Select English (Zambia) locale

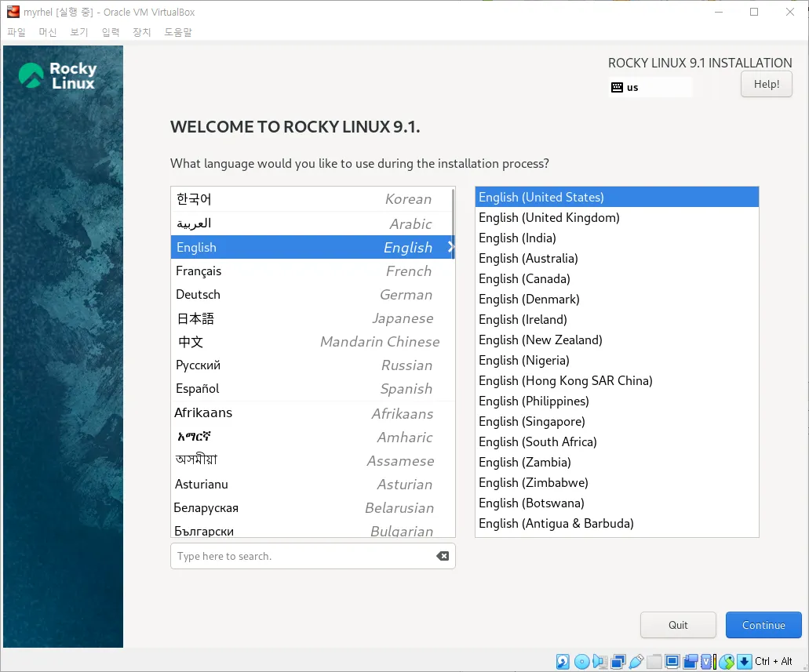pyautogui.click(x=617, y=462)
